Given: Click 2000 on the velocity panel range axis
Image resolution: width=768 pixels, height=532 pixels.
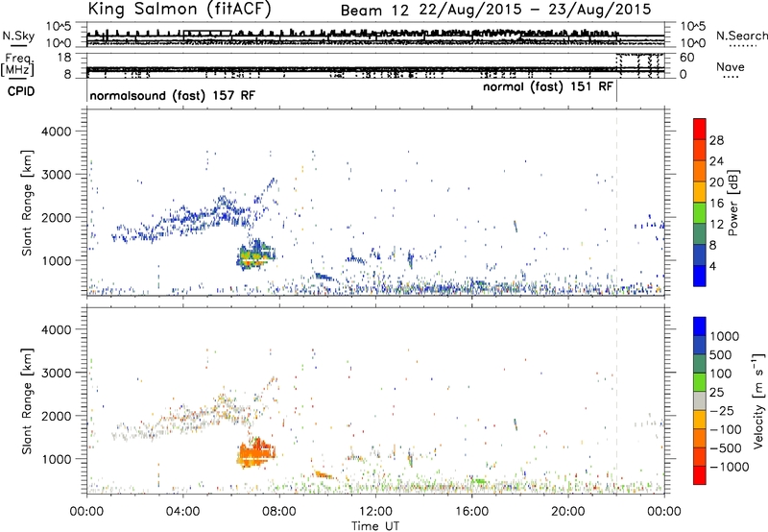Looking at the screenshot, I should point(56,416).
